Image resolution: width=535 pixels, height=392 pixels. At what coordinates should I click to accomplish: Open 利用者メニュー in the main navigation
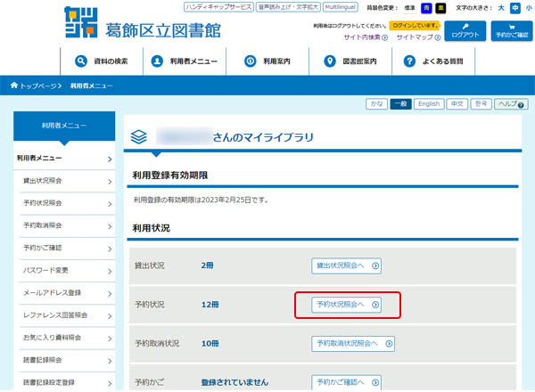point(185,61)
